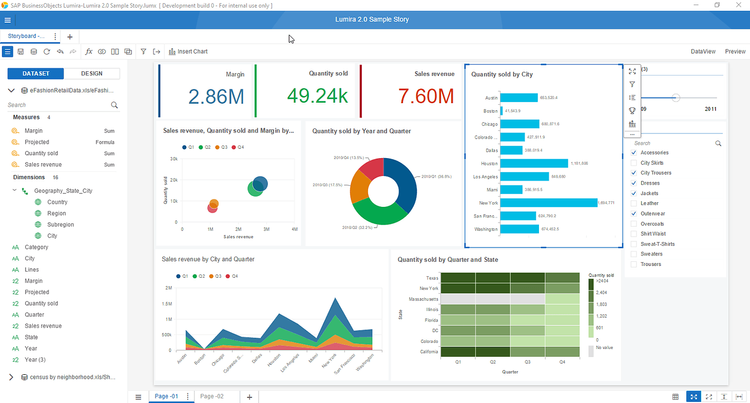Expand the census by neighborhood dataset

pyautogui.click(x=11, y=377)
